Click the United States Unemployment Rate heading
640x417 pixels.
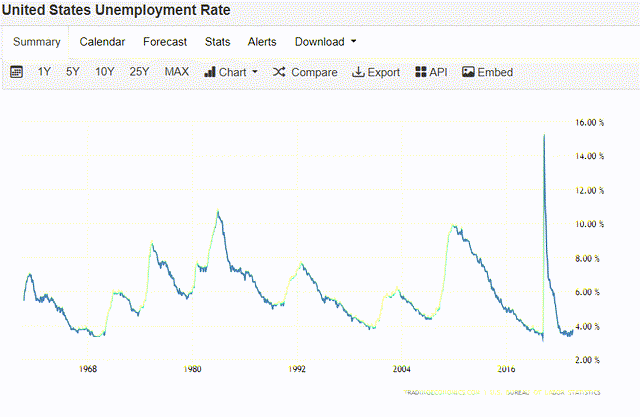point(116,10)
